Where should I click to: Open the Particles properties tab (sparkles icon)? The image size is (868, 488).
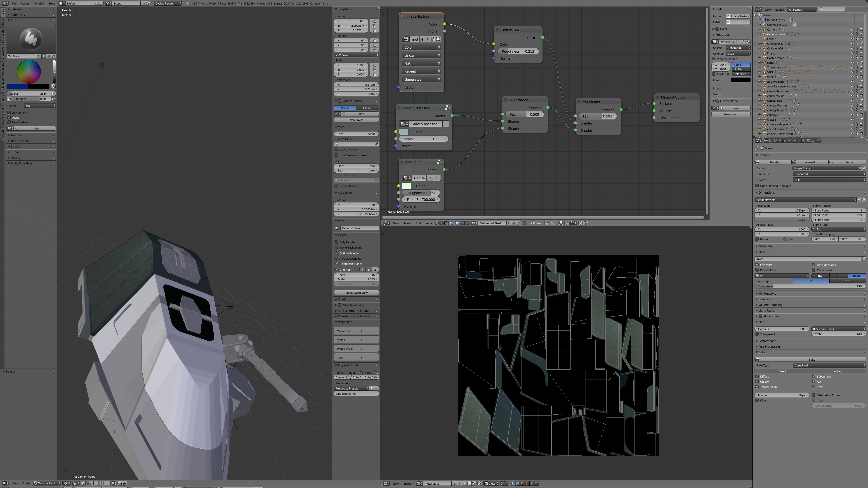click(x=814, y=141)
